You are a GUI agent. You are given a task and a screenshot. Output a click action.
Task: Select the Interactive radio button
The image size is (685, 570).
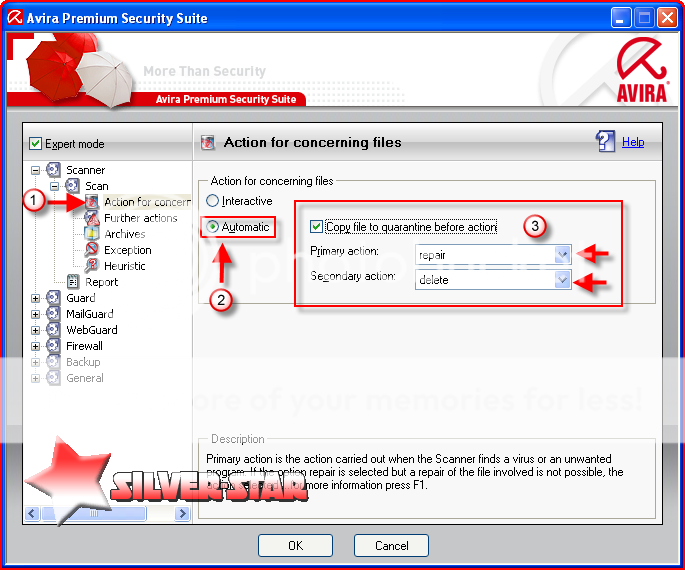(x=212, y=201)
